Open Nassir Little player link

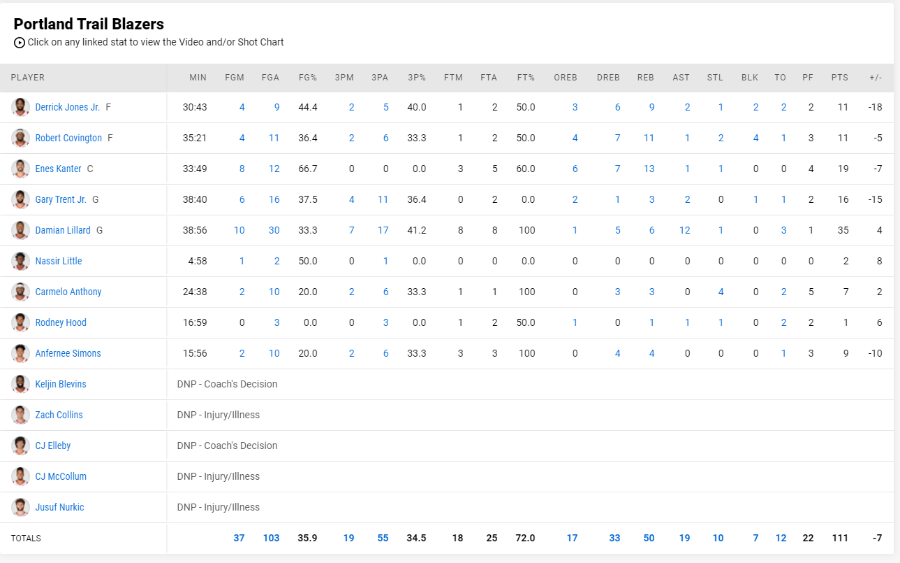59,261
